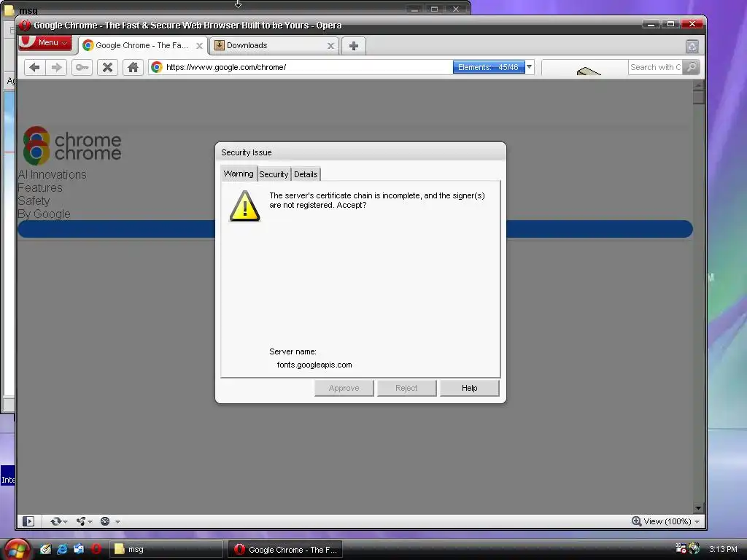
Task: Close the Downloads tab
Action: (x=330, y=46)
